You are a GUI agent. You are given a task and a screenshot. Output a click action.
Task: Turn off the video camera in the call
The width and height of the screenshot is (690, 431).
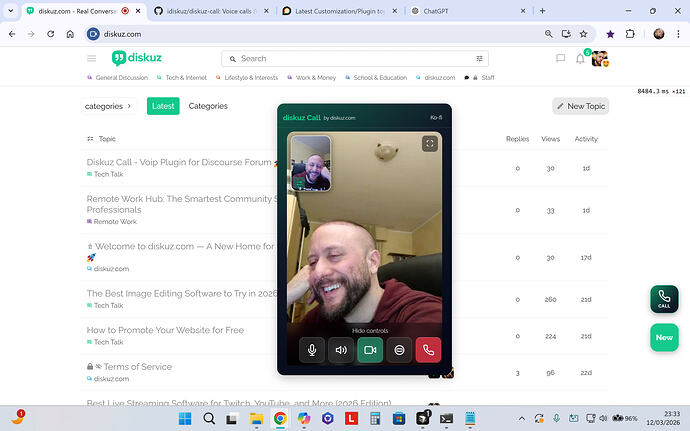(370, 350)
